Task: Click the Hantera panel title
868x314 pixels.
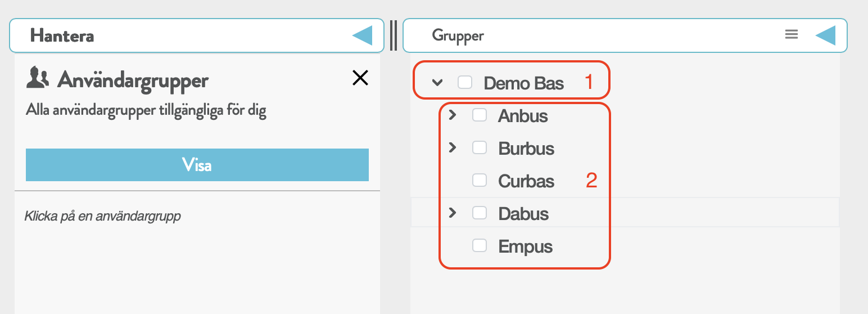Action: (x=62, y=35)
